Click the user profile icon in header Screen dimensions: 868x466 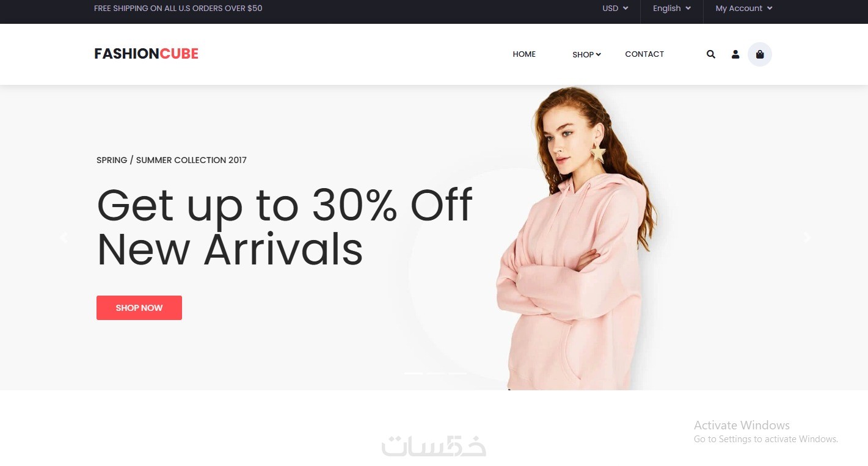[735, 54]
